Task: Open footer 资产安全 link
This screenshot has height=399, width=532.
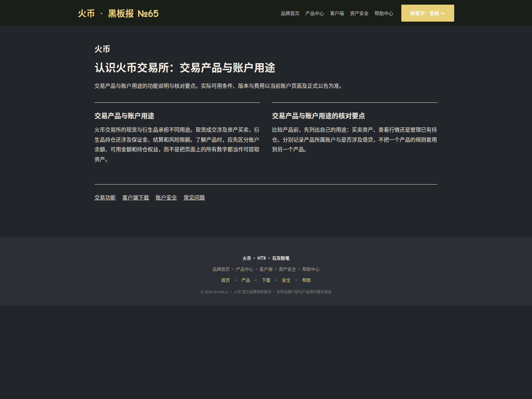Action: [x=287, y=269]
